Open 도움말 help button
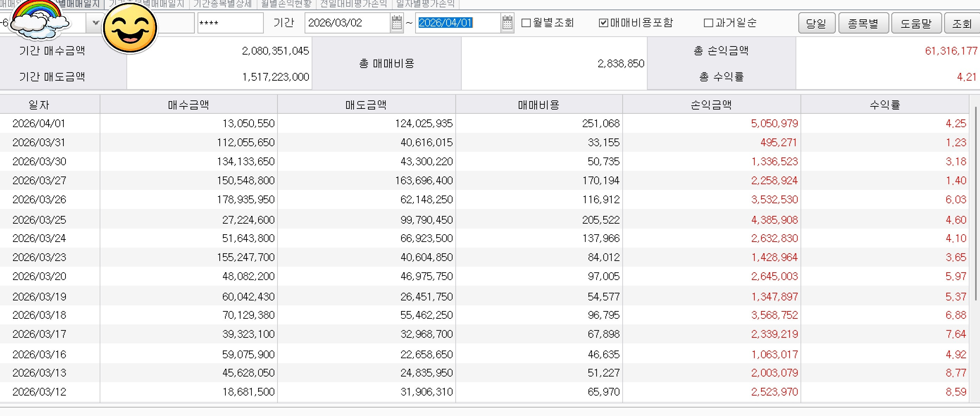 click(916, 23)
